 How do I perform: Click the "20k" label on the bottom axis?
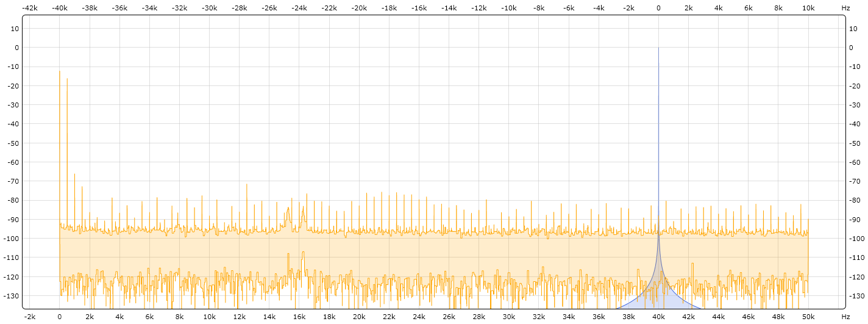(x=359, y=317)
